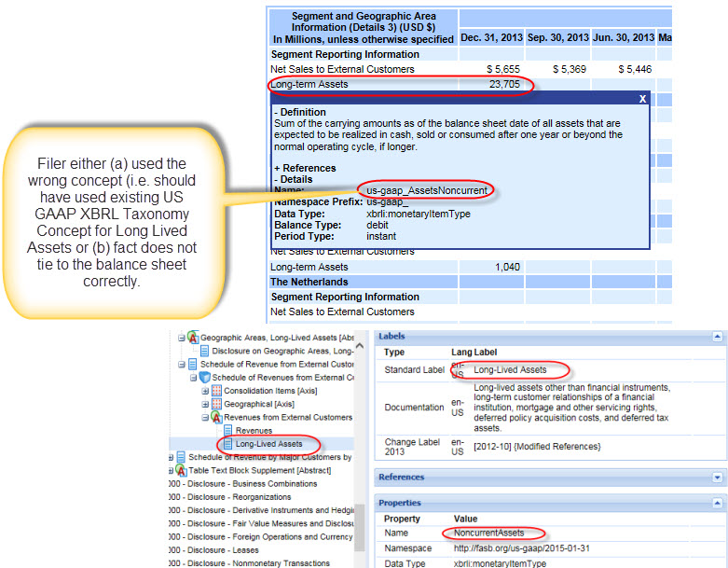Open Disclosure - Nonmonetary Transactions entry

point(250,563)
